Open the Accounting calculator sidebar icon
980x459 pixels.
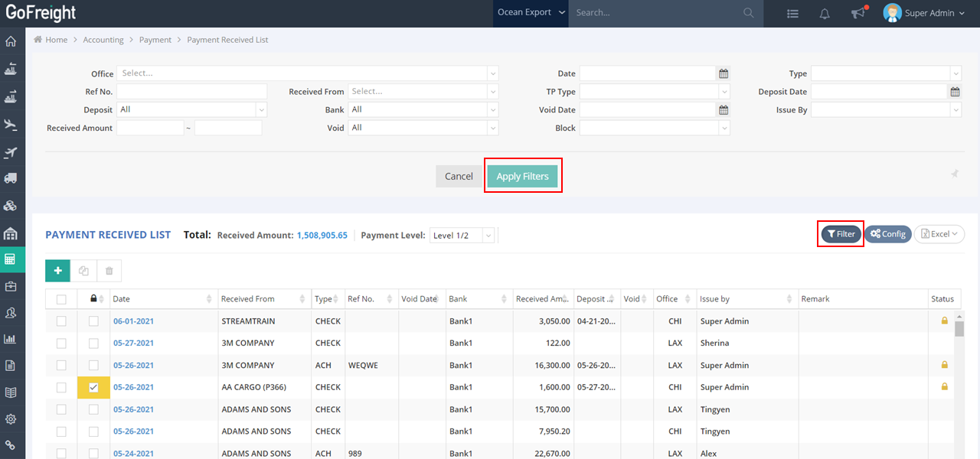pos(11,259)
